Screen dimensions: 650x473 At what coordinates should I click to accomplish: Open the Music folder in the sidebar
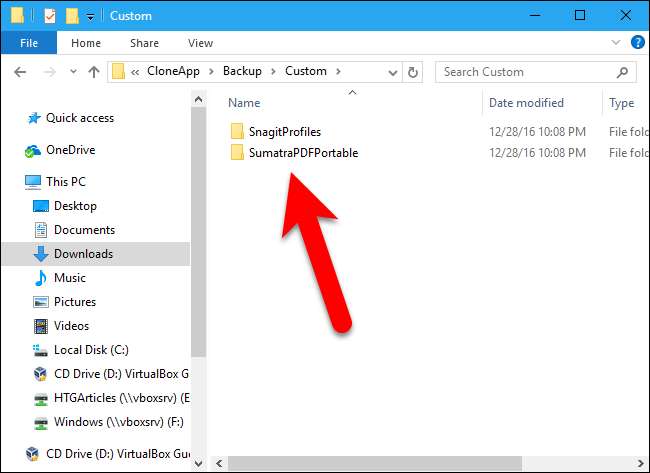tap(70, 278)
